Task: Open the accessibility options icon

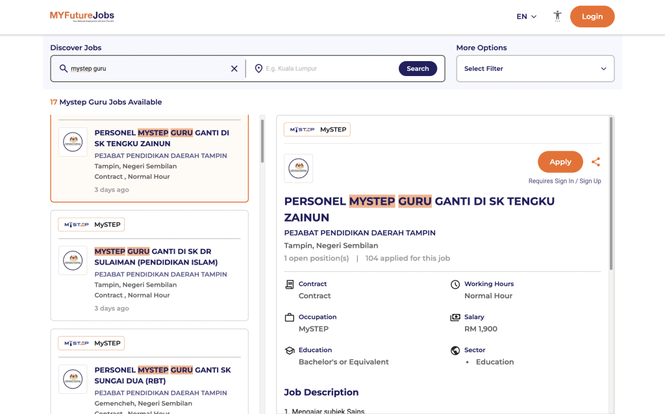Action: (557, 16)
